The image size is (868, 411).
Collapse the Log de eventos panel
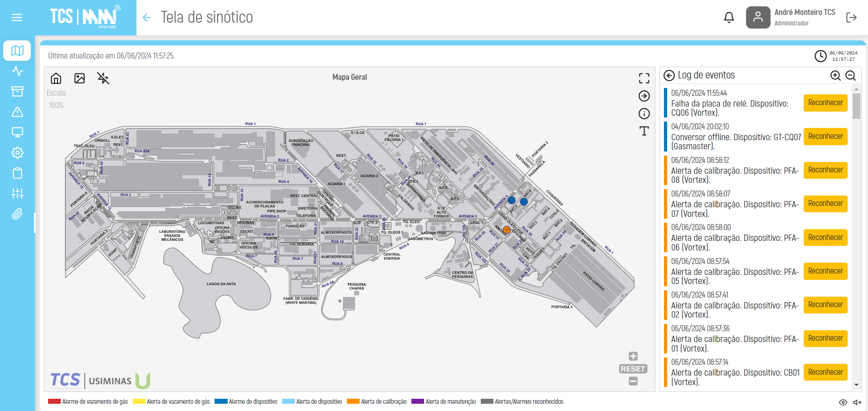669,76
